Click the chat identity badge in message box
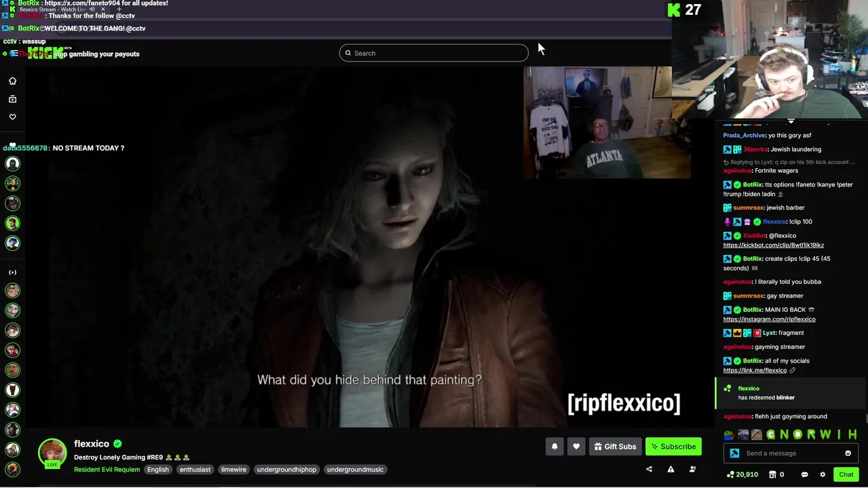This screenshot has width=868, height=488. click(734, 453)
